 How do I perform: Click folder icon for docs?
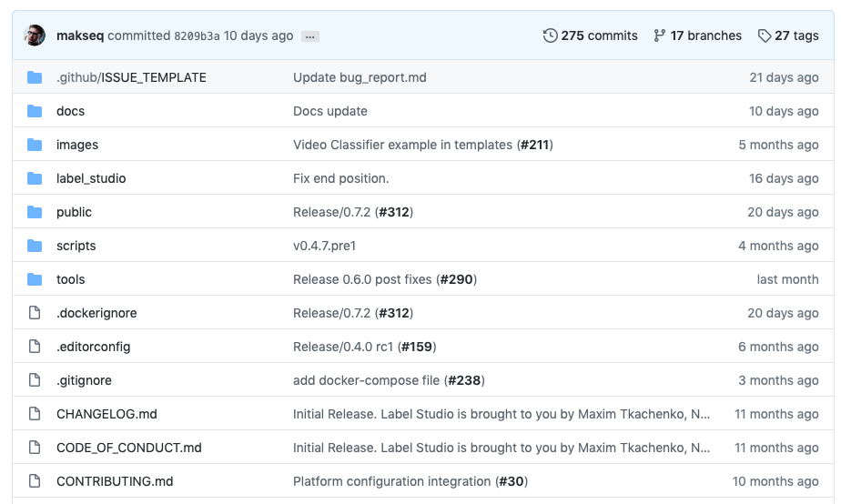pyautogui.click(x=35, y=111)
